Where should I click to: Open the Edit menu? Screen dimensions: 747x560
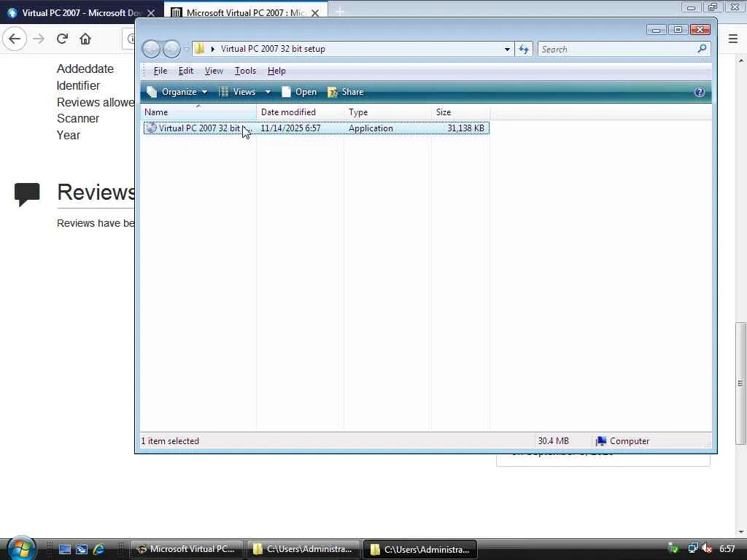click(186, 71)
